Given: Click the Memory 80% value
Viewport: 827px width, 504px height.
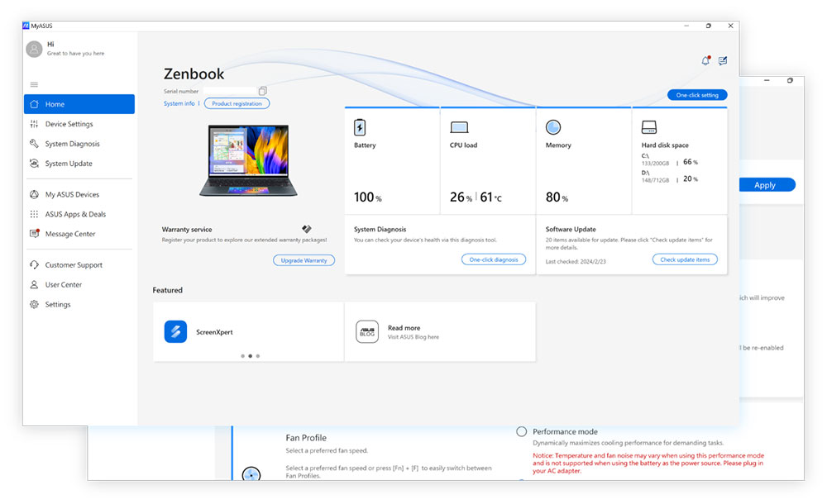Looking at the screenshot, I should pos(557,197).
